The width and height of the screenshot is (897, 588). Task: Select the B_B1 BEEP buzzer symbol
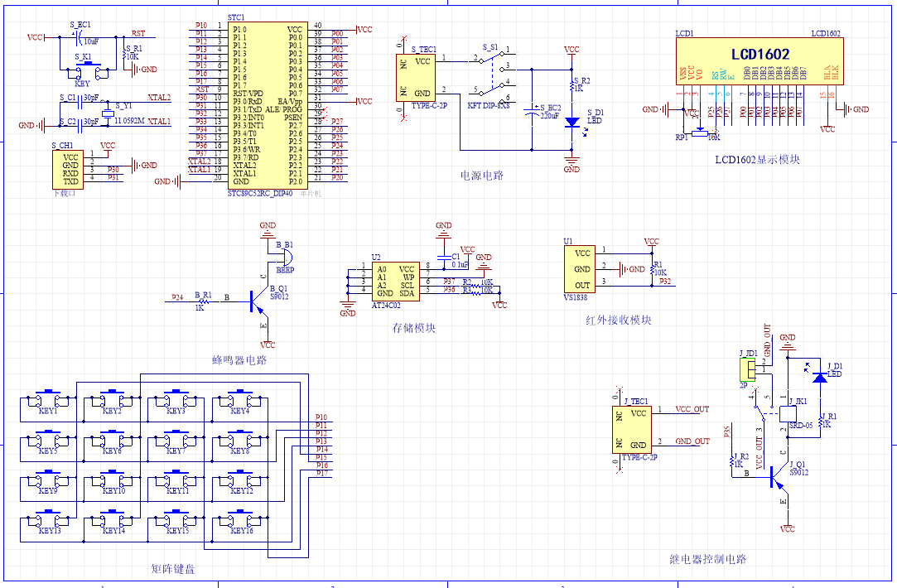pos(285,258)
